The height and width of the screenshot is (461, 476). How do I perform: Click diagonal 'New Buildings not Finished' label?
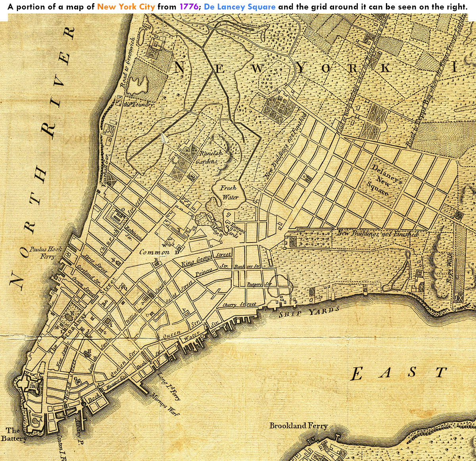click(286, 146)
